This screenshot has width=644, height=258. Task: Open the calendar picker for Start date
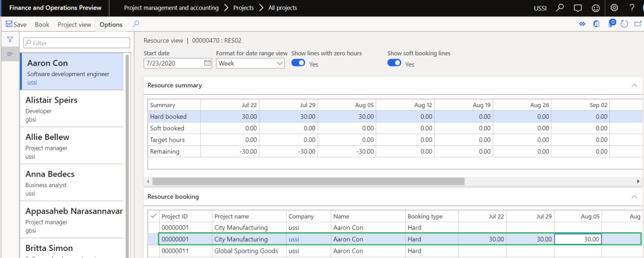207,63
